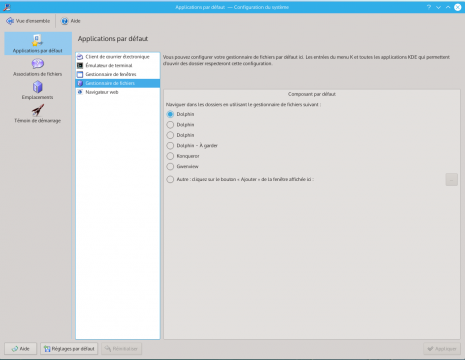Click the Applications par défaut page heading
Image resolution: width=465 pixels, height=360 pixels.
[113, 39]
